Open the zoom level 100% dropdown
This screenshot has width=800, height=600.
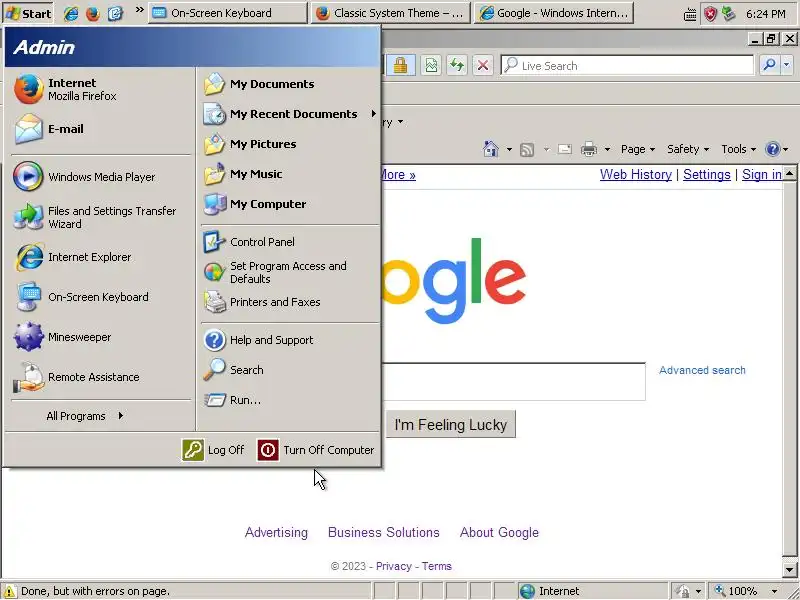(774, 591)
